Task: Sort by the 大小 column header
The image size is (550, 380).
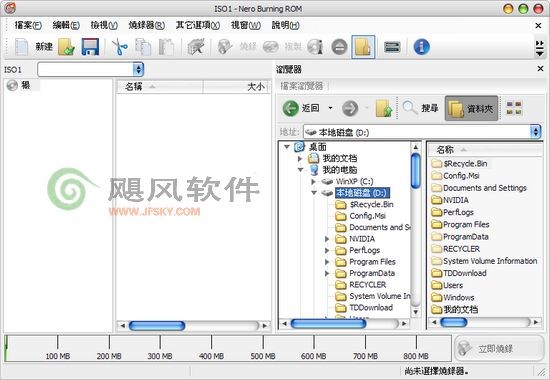Action: click(237, 87)
